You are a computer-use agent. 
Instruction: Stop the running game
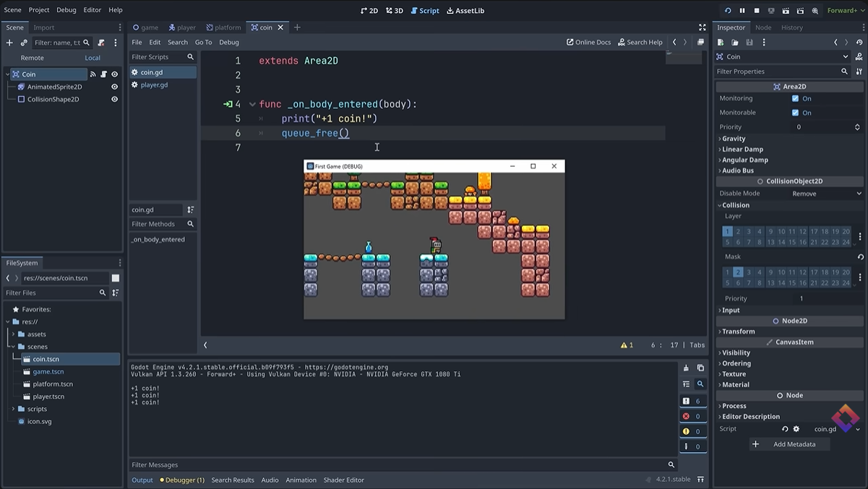(757, 10)
